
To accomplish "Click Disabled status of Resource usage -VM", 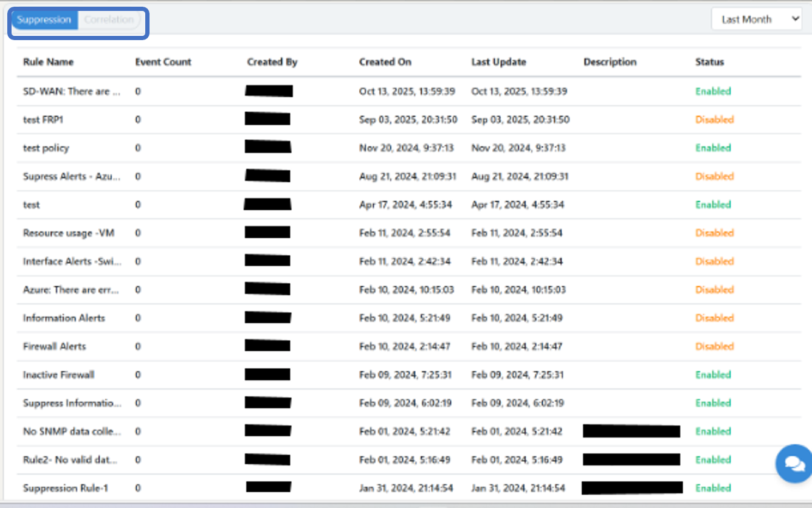I will [x=715, y=233].
